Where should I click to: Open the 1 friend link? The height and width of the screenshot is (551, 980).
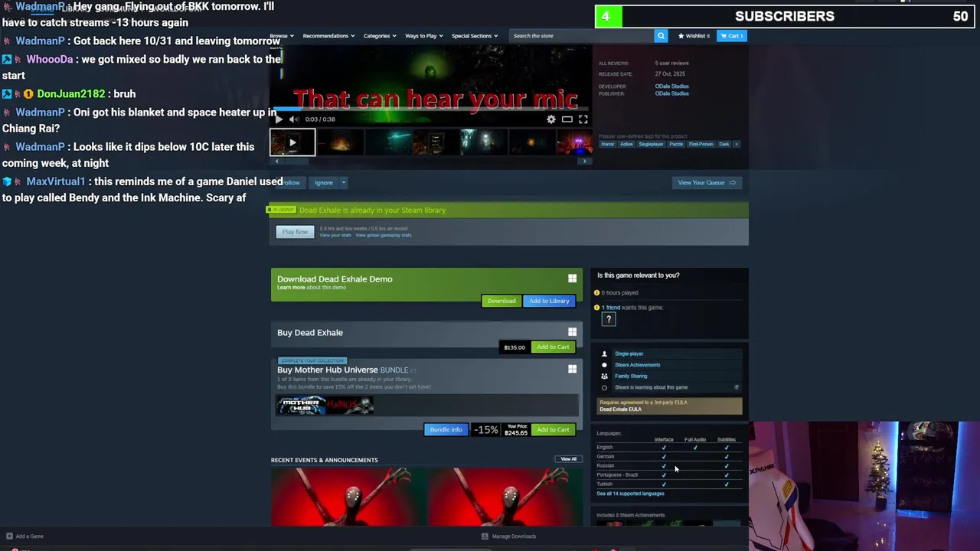611,308
